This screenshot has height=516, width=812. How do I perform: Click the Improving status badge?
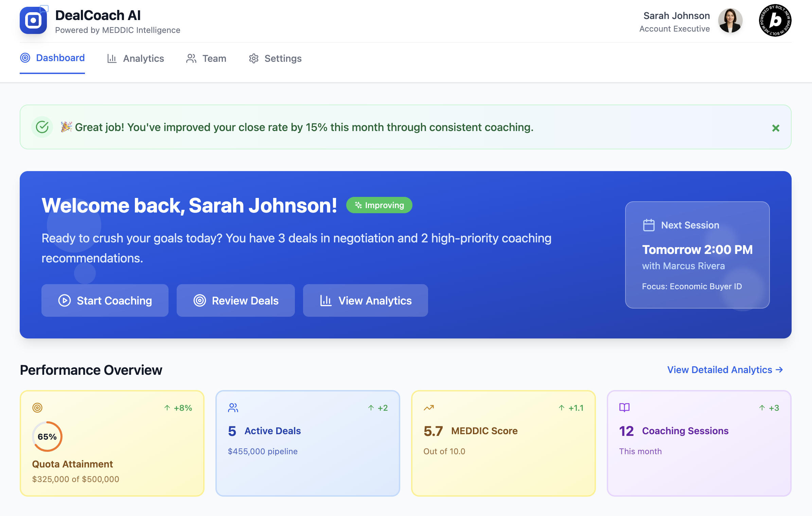(379, 205)
